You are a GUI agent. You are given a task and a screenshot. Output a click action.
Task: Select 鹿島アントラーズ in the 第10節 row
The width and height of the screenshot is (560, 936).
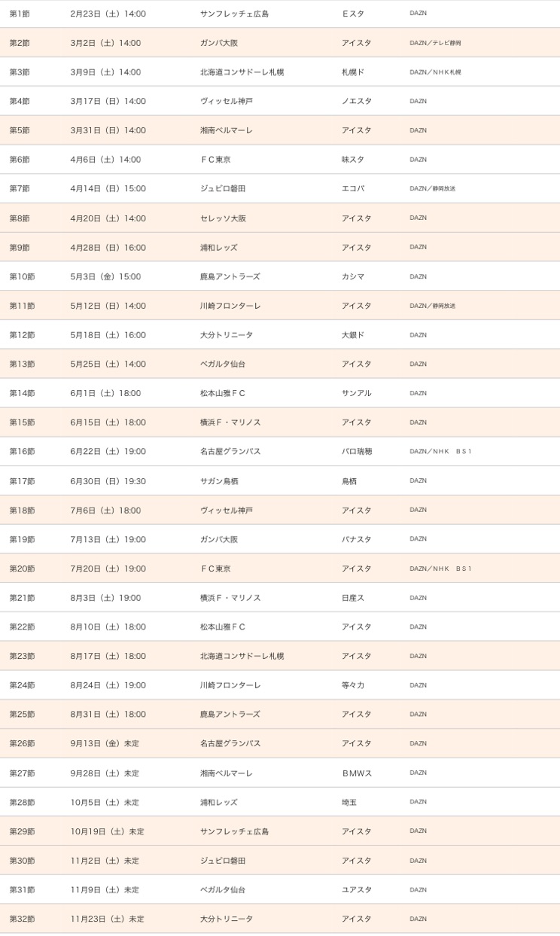[x=230, y=276]
